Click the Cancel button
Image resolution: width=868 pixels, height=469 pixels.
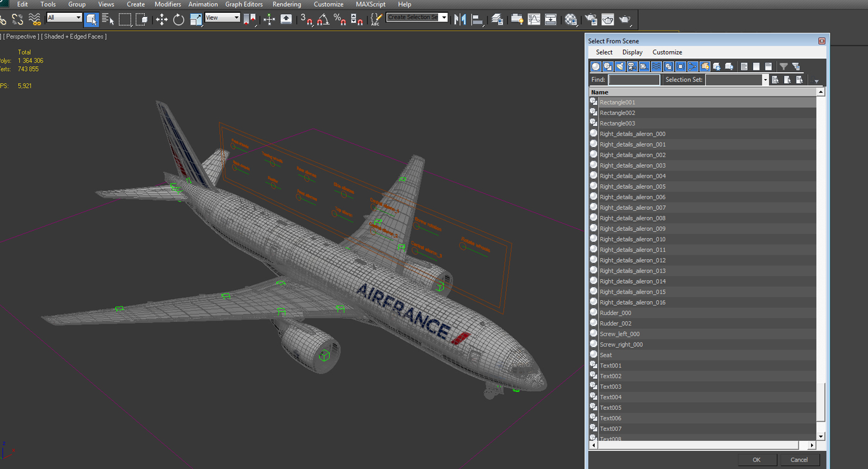click(x=799, y=460)
